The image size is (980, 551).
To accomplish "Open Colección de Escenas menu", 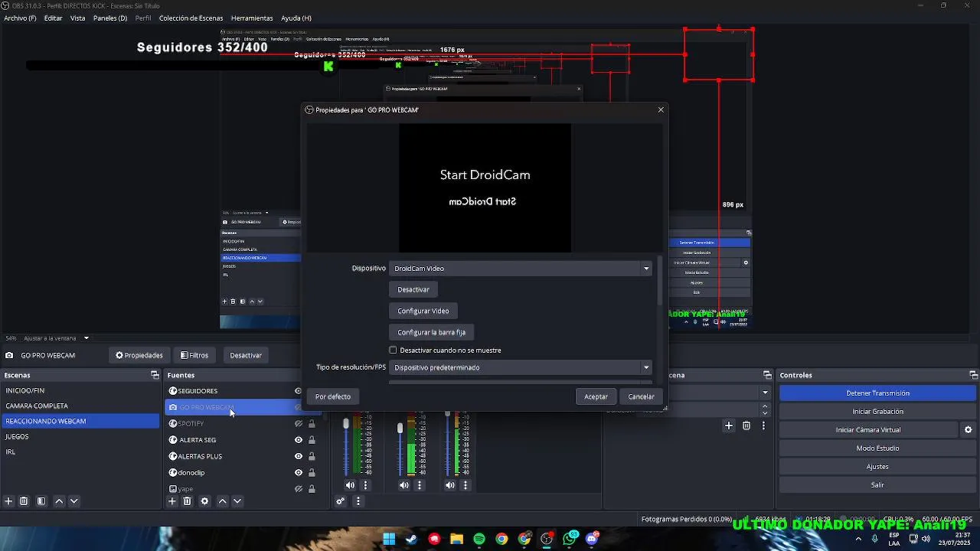I will coord(191,18).
